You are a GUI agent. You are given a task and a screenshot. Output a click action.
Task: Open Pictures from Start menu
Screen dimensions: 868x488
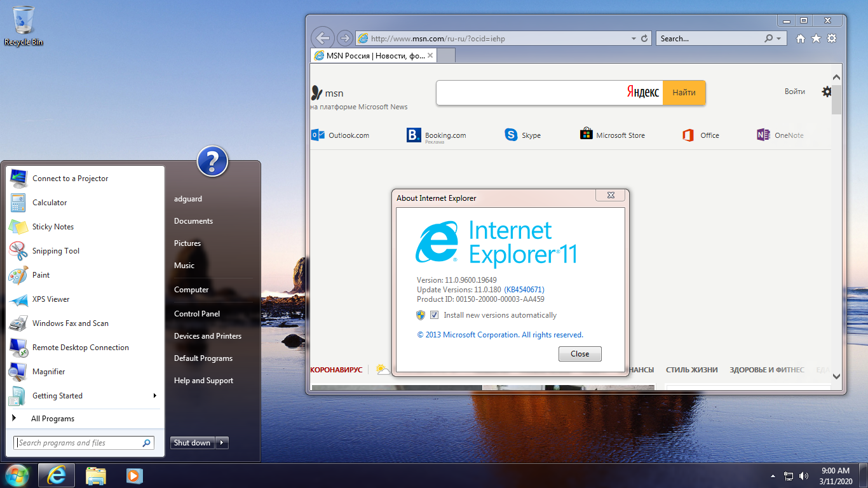(187, 243)
